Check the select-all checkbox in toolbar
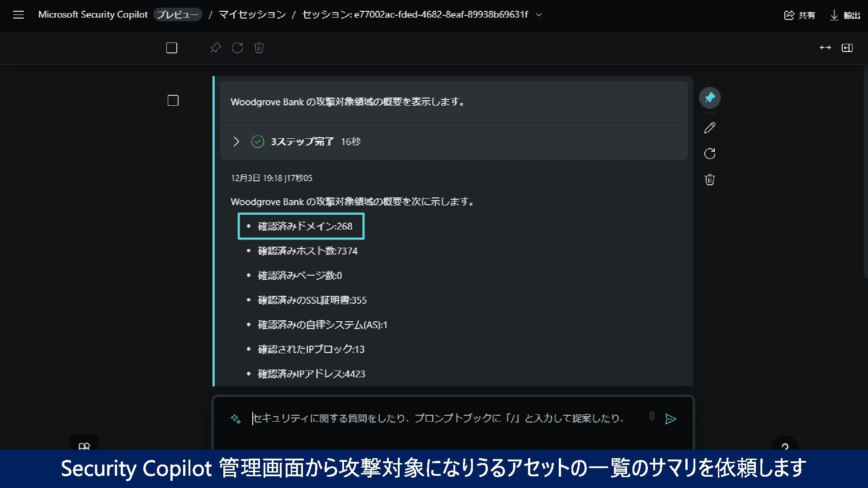Screen dimensions: 868x488 coord(172,48)
